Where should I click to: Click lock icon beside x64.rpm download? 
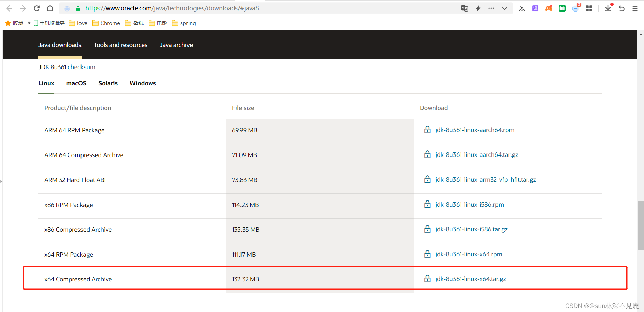[427, 254]
